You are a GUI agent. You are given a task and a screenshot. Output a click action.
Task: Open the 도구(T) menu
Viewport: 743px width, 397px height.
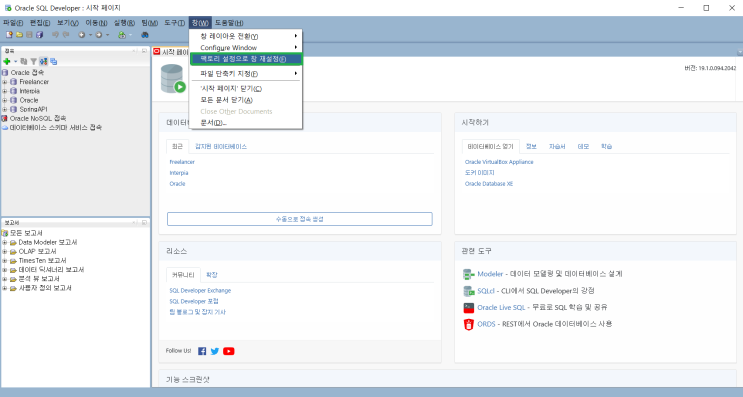point(174,23)
